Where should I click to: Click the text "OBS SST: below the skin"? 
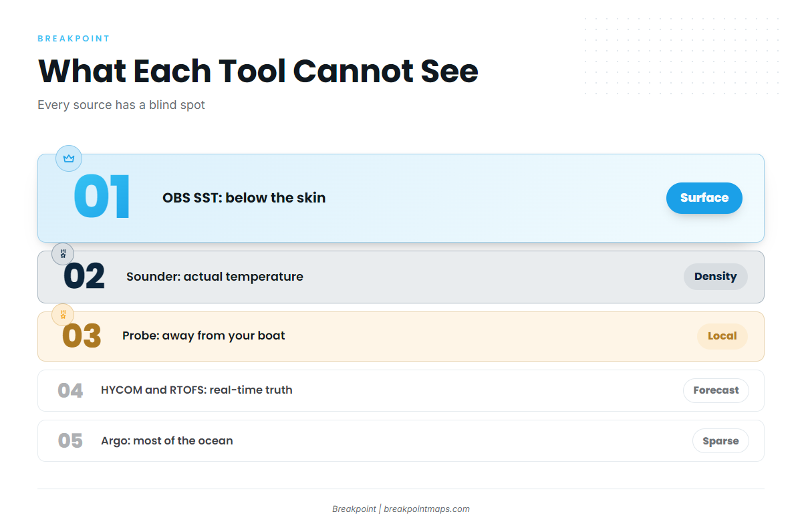244,198
